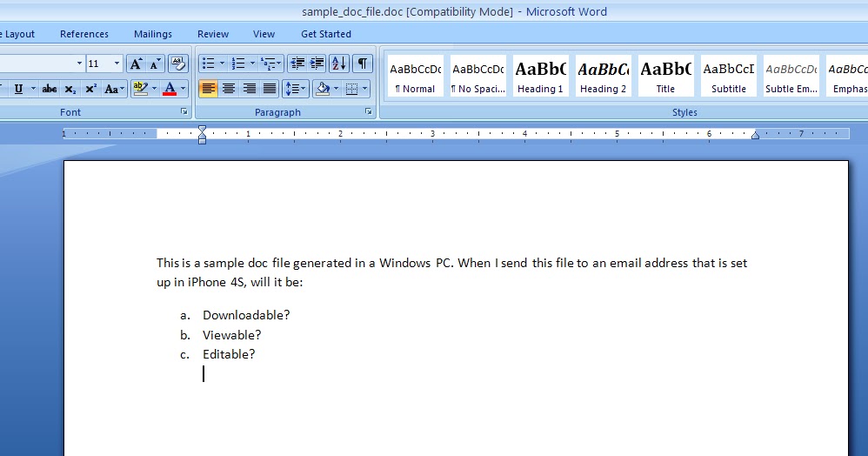Center the paragraph text
The image size is (868, 456).
point(229,89)
